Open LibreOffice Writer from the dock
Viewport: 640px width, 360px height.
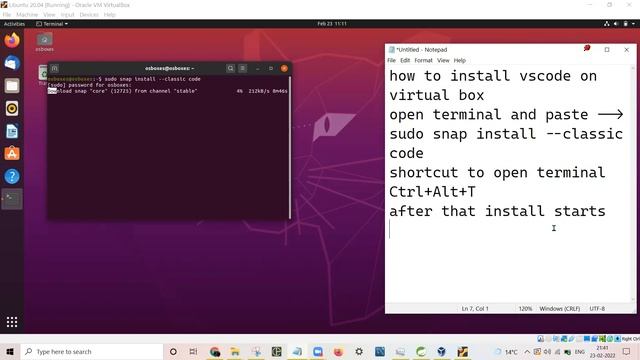click(x=12, y=131)
